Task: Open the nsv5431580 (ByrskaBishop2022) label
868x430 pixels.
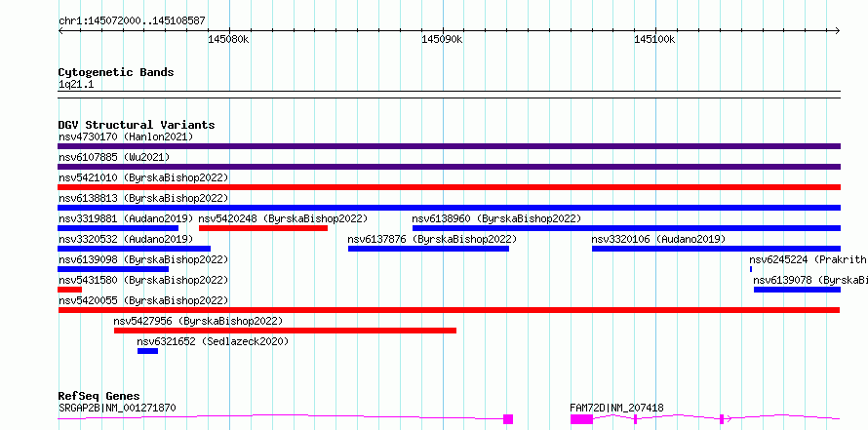Action: coord(143,280)
